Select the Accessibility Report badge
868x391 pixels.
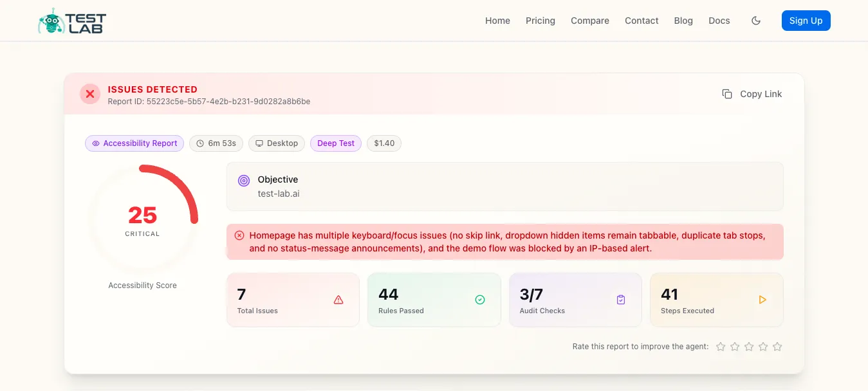(x=134, y=143)
